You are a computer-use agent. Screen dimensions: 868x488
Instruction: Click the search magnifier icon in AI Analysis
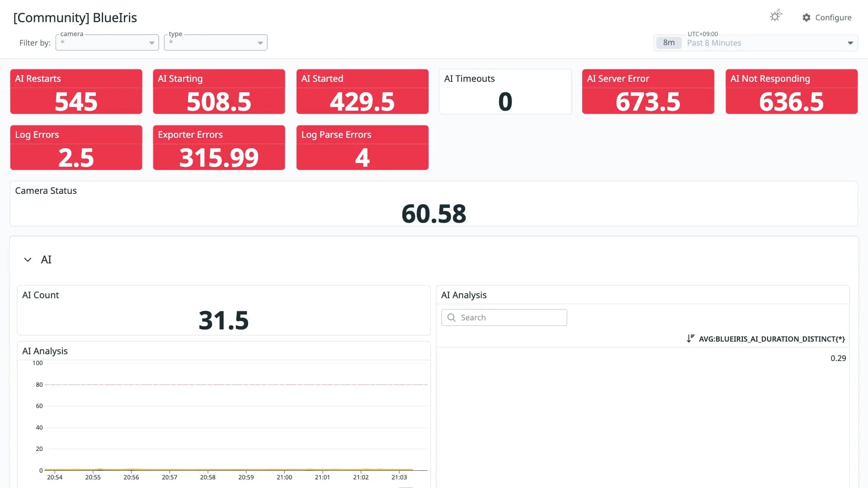point(451,318)
